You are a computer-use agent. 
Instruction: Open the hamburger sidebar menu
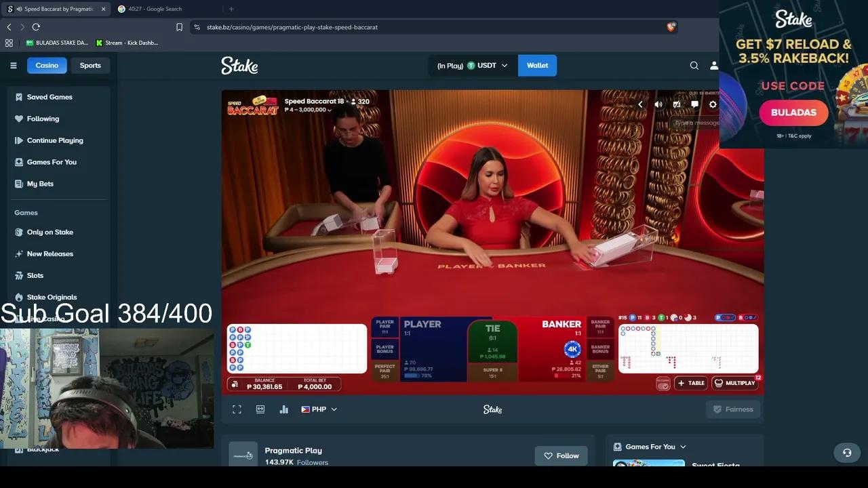[13, 66]
